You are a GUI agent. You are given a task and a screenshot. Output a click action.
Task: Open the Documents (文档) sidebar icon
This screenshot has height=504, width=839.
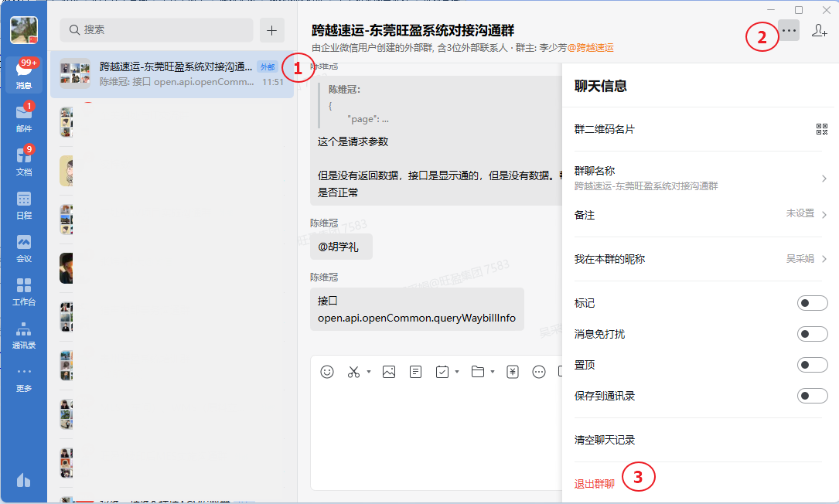[x=23, y=161]
